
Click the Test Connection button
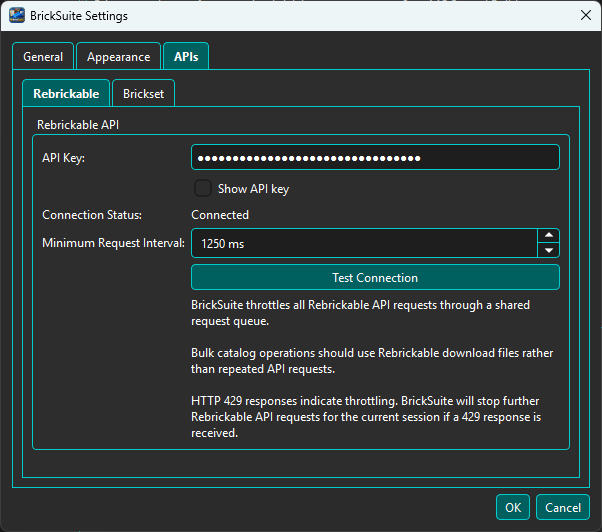pyautogui.click(x=375, y=277)
